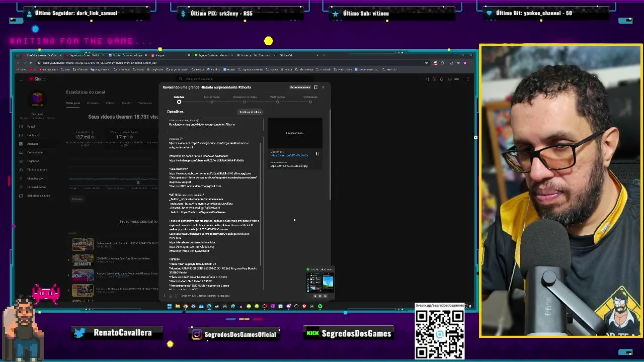Click the YouTube Studio logo
Viewport: 644px width, 362px height.
tap(37, 79)
